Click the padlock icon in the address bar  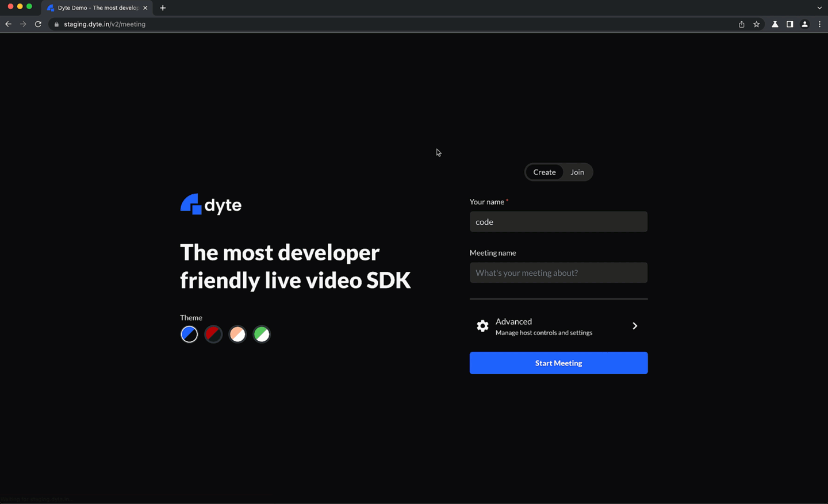[56, 24]
